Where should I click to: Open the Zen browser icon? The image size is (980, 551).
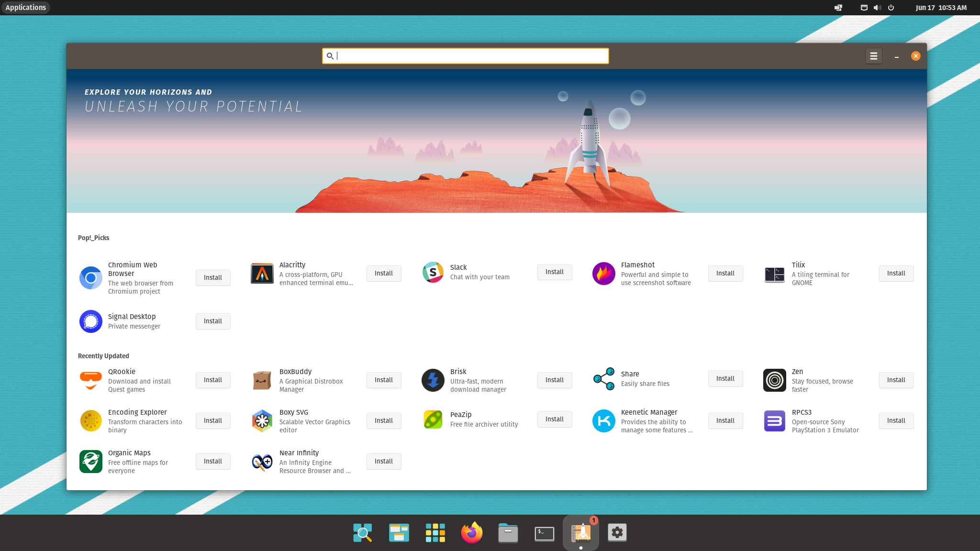point(775,380)
